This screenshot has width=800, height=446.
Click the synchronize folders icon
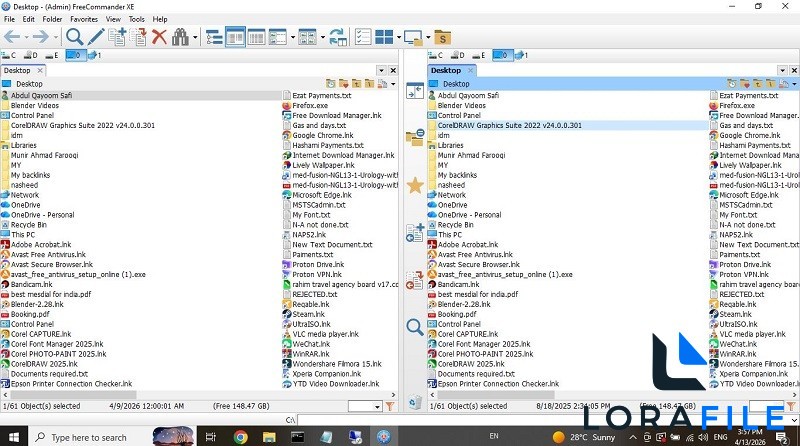(x=338, y=37)
